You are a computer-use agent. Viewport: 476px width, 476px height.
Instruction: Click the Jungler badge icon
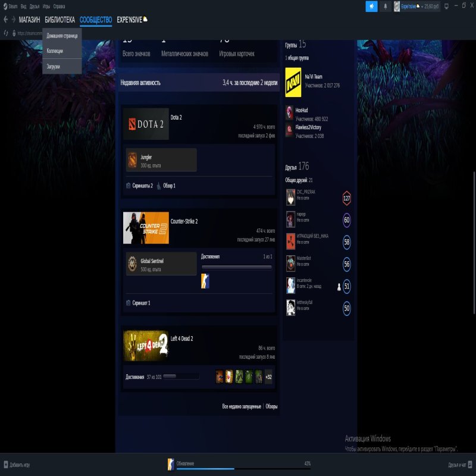[132, 159]
